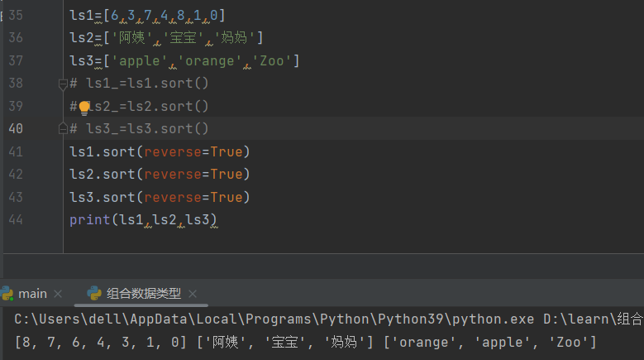Close the main run tab
This screenshot has width=644, height=360.
point(58,294)
